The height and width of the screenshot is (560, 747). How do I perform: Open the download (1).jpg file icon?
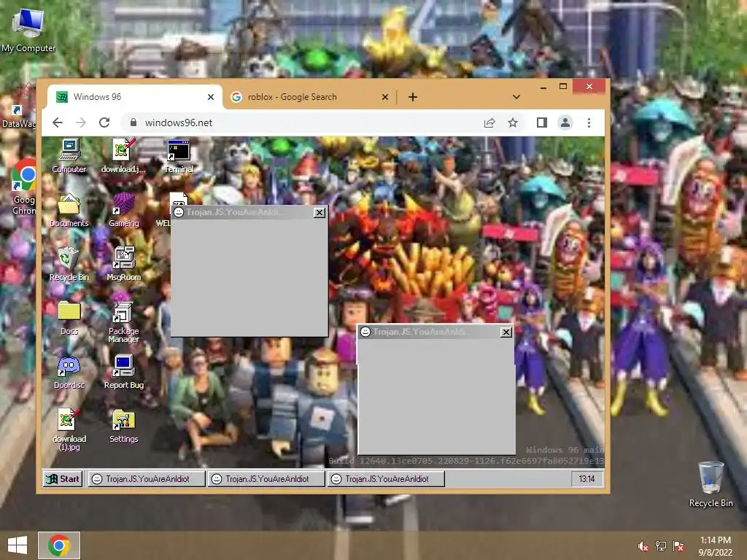pos(69,429)
